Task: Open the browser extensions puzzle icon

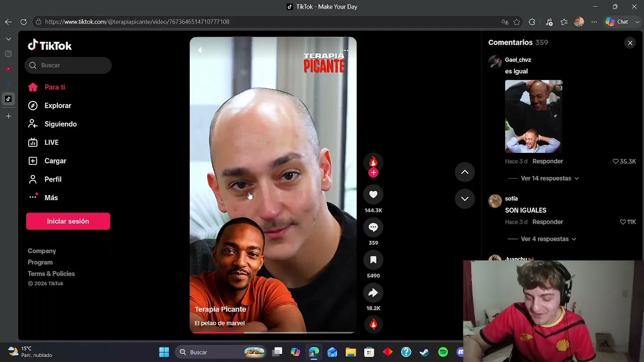Action: (532, 22)
